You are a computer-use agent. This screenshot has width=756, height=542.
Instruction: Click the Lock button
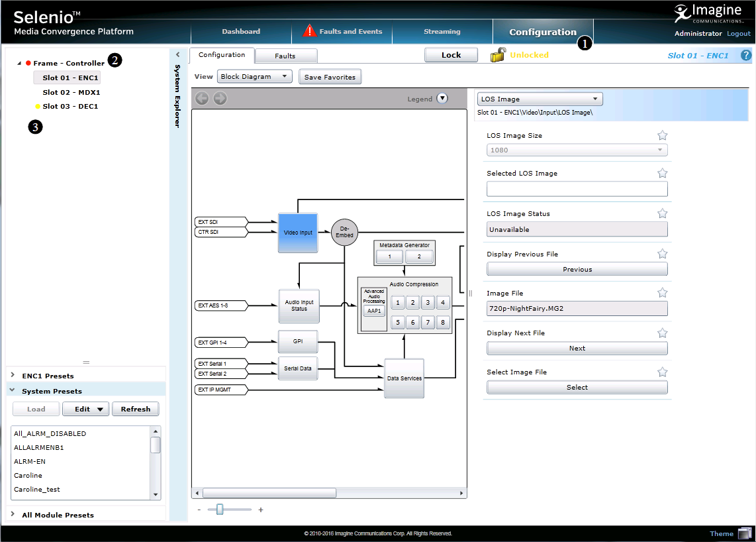(451, 55)
